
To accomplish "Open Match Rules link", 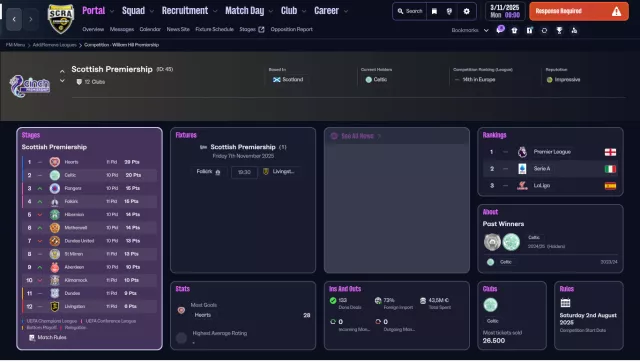I will (x=52, y=338).
